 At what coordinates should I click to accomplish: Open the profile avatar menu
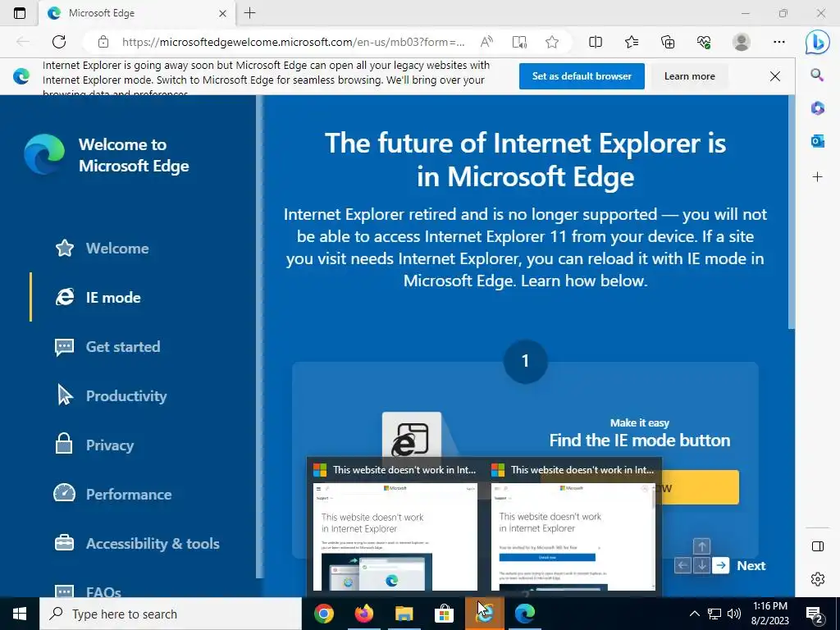point(742,42)
